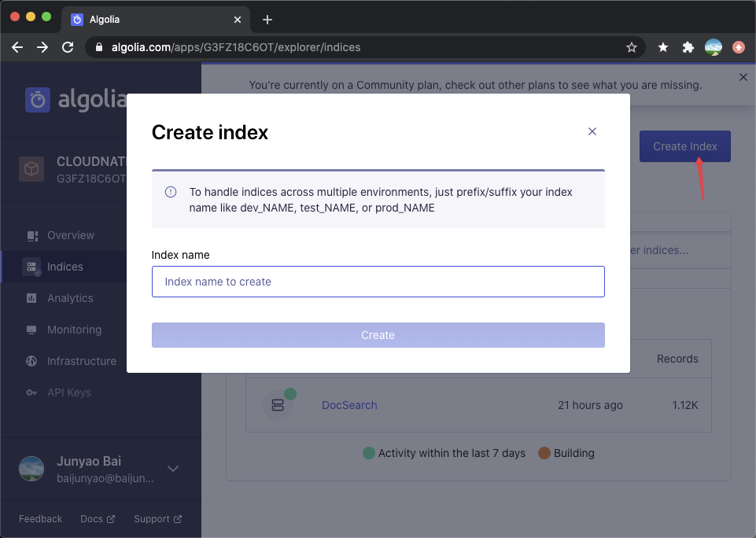Bookmark the page with the star icon
This screenshot has width=756, height=538.
pos(631,47)
